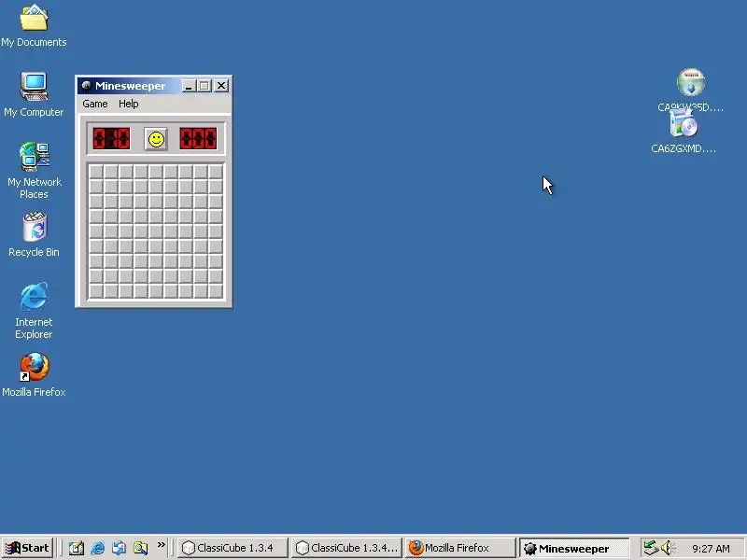Screen dimensions: 747x560
Task: Click first quick launch icon next to Start
Action: [77, 548]
